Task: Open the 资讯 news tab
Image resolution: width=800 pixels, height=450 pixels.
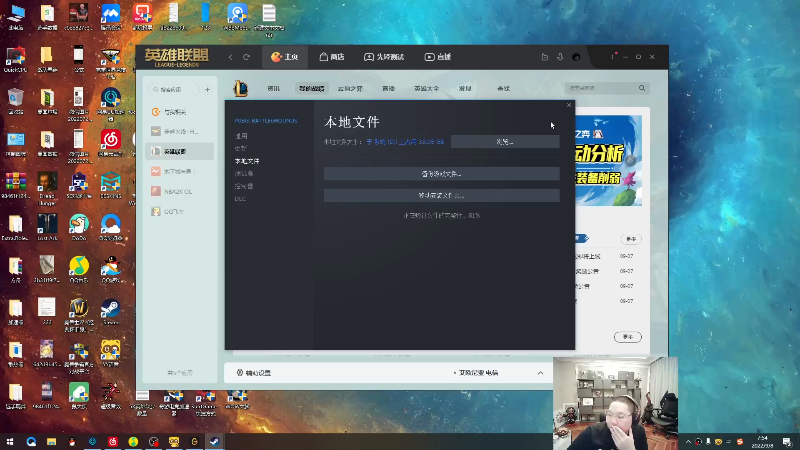Action: 273,89
